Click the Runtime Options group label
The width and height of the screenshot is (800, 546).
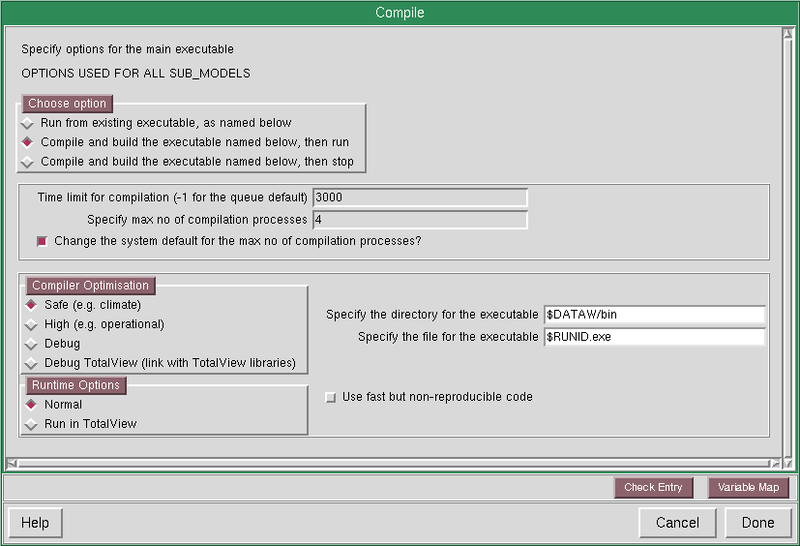pos(76,385)
